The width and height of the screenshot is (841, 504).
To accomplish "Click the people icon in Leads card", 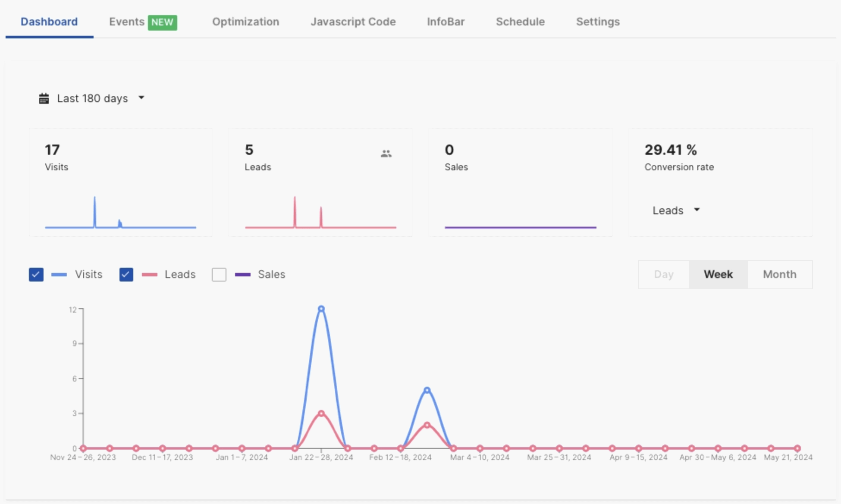I will click(x=386, y=153).
